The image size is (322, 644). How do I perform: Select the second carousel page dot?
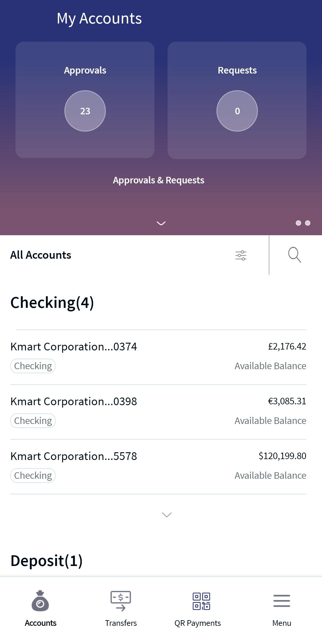click(308, 223)
